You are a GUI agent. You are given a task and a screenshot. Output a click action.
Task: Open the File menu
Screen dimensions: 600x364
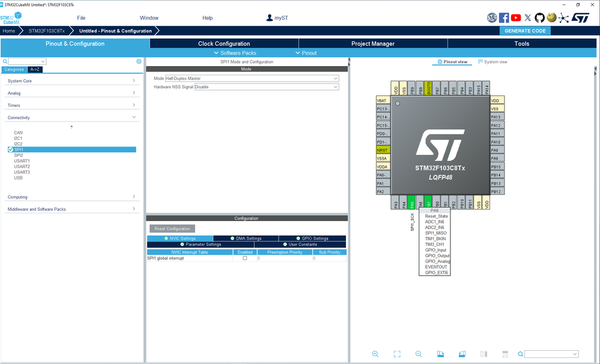tap(81, 17)
